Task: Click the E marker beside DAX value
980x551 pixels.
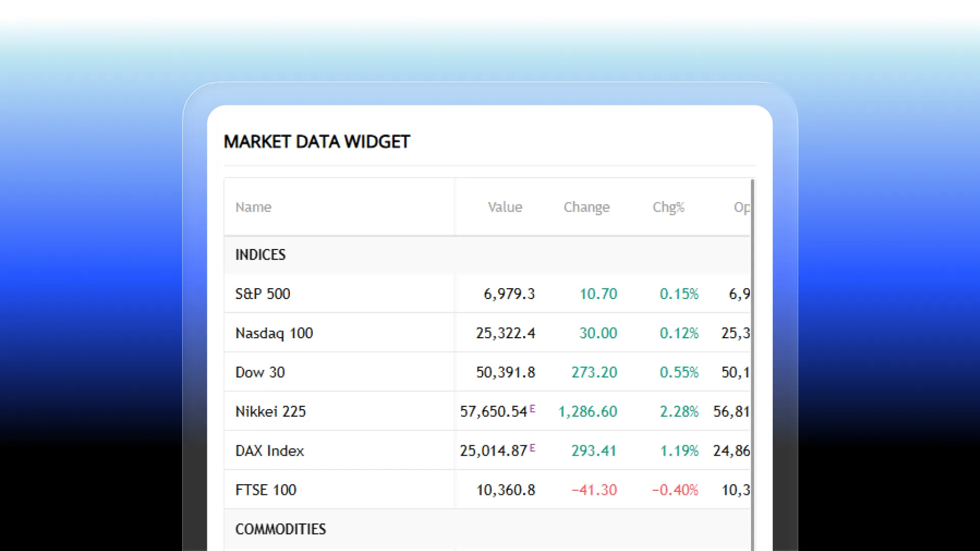Action: [532, 448]
